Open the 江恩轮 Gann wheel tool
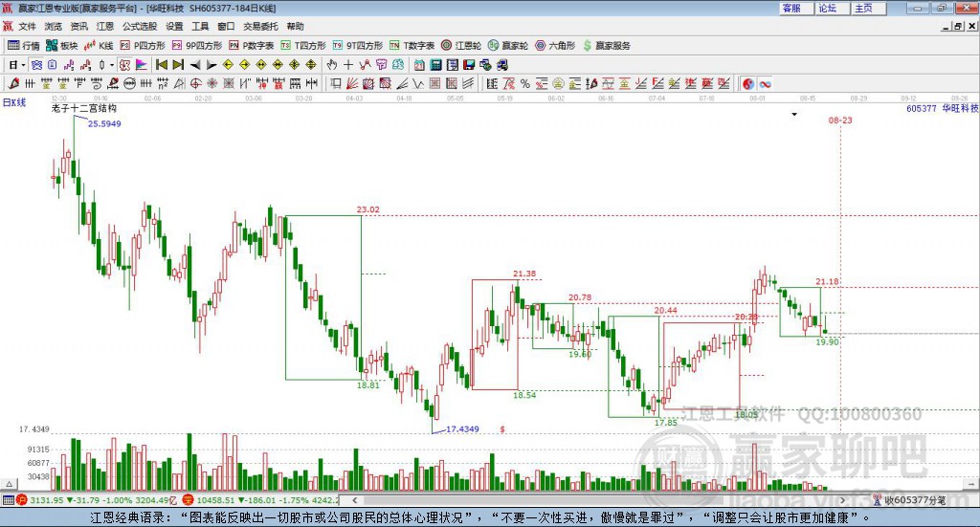Viewport: 980px width, 527px height. click(461, 46)
